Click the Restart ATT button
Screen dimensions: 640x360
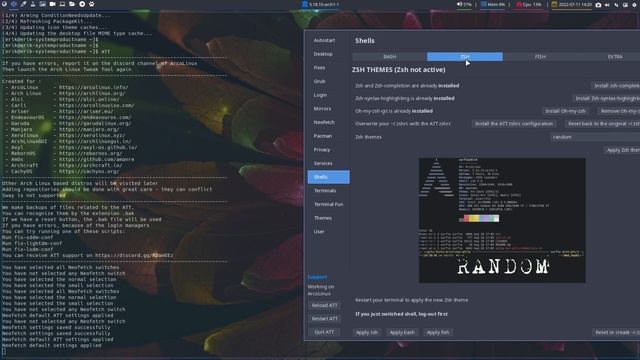click(x=324, y=319)
